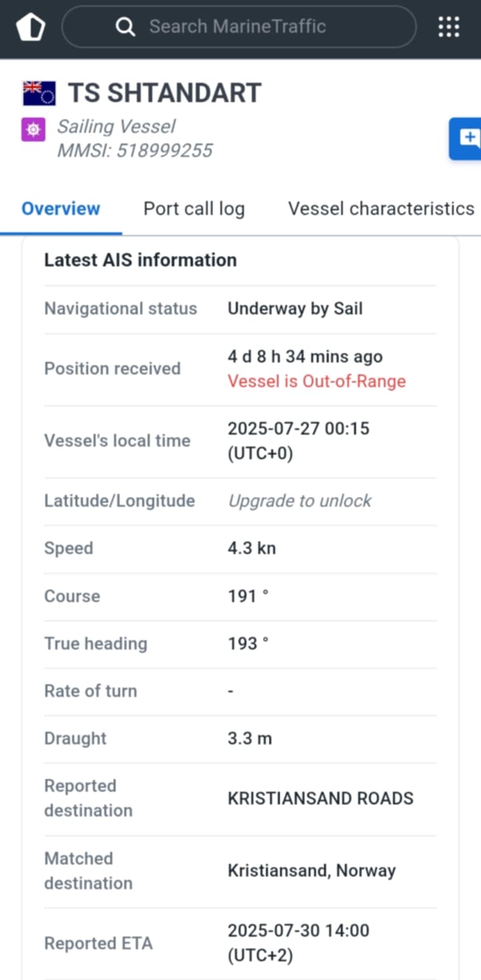481x980 pixels.
Task: Click the Upgrade to unlock link
Action: pos(299,501)
